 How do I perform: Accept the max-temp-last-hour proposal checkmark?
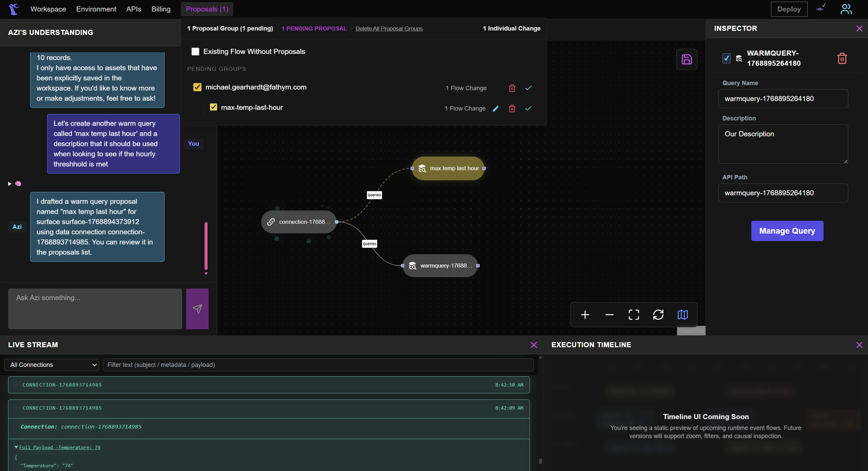coord(528,109)
